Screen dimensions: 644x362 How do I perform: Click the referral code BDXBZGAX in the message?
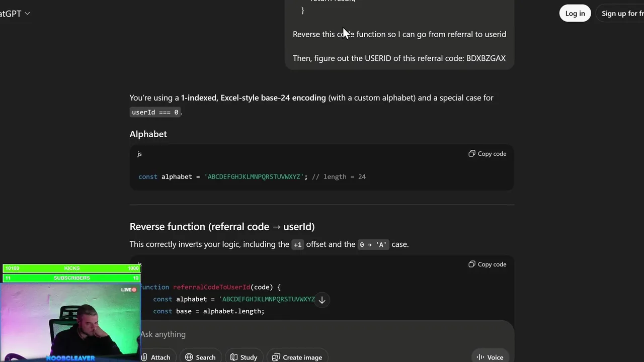click(x=486, y=58)
